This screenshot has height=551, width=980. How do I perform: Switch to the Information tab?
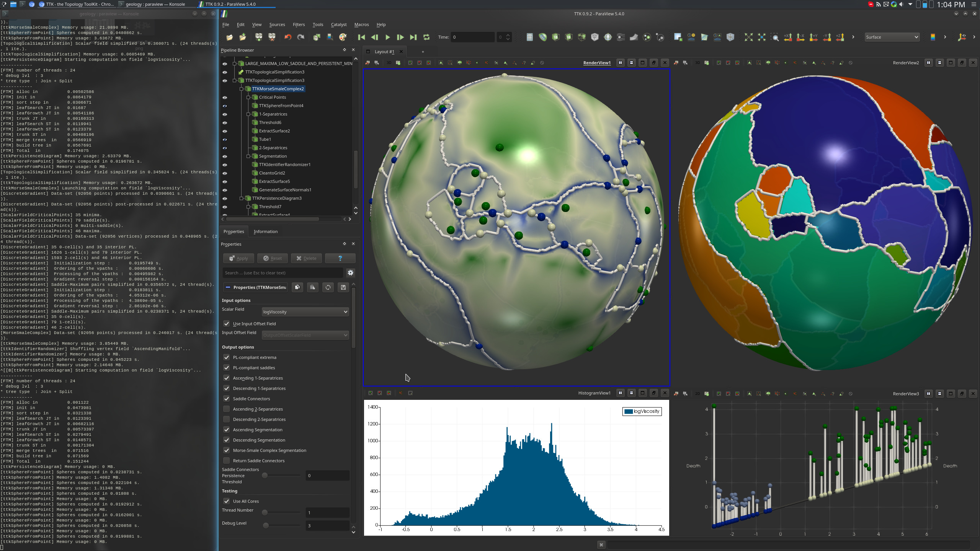pyautogui.click(x=265, y=231)
